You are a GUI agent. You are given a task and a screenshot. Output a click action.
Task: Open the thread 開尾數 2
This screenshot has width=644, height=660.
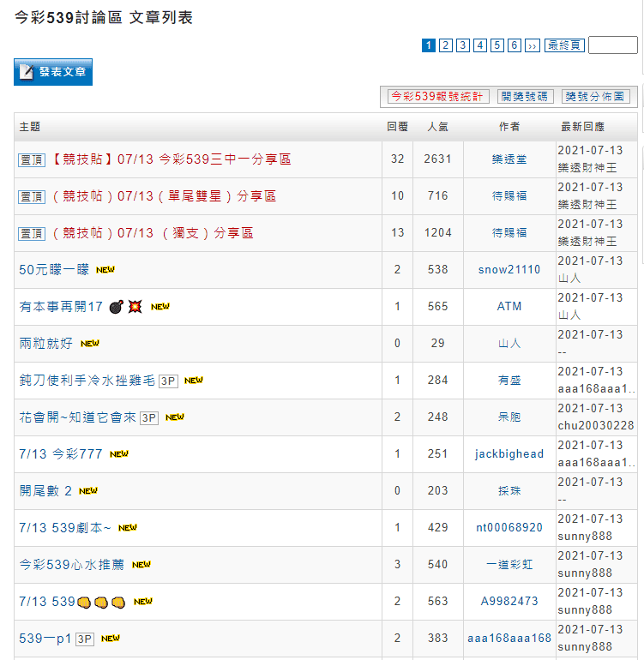[45, 491]
